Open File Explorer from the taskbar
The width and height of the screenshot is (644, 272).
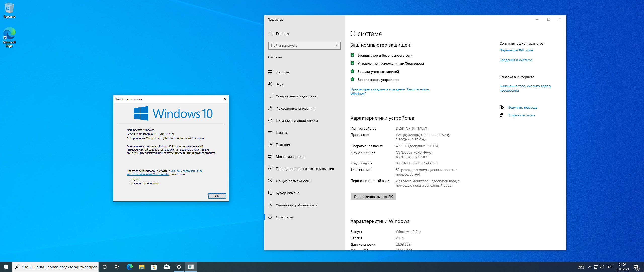142,267
